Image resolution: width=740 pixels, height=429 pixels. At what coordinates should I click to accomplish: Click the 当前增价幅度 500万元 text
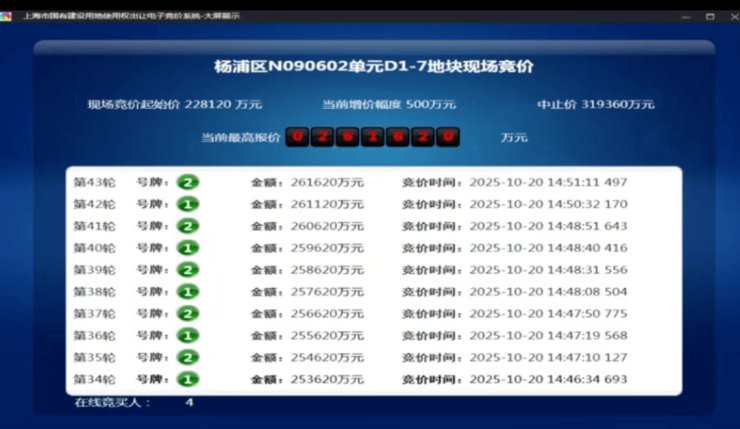click(389, 104)
